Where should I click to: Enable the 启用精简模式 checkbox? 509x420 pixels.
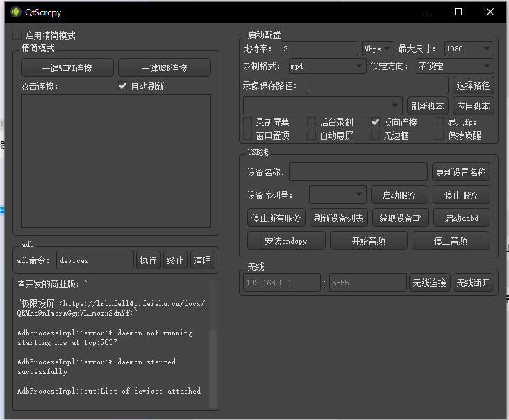pos(17,35)
